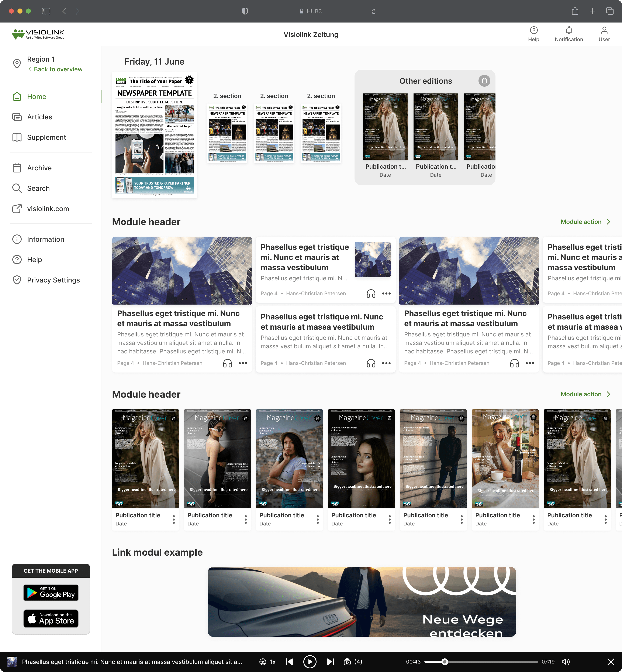Open options menu of first Publication title
This screenshot has width=622, height=672.
click(174, 520)
